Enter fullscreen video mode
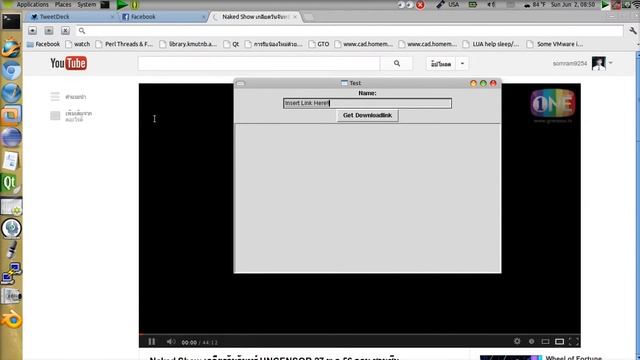 (573, 341)
